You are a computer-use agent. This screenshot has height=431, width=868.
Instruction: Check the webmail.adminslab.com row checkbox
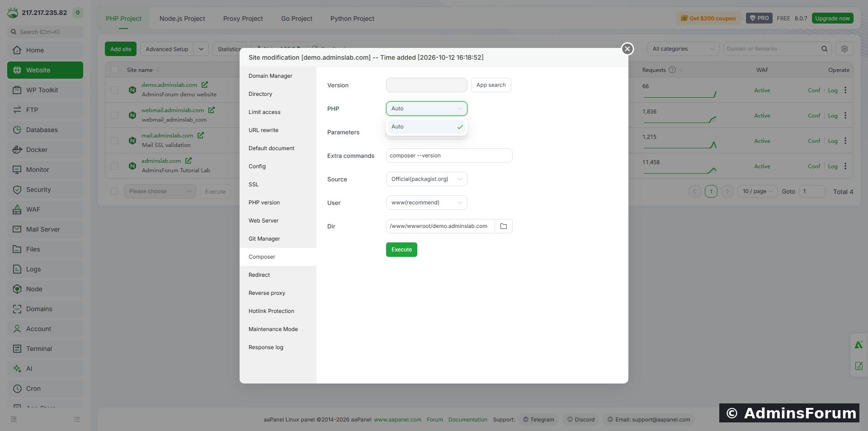point(114,115)
